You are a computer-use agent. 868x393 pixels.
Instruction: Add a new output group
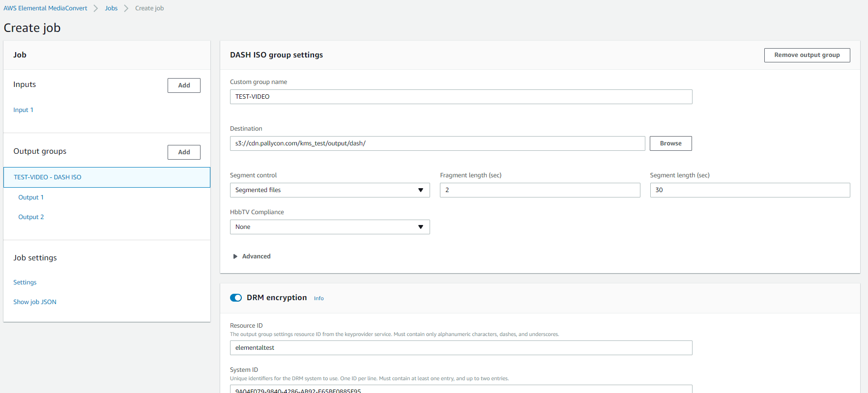click(x=184, y=152)
